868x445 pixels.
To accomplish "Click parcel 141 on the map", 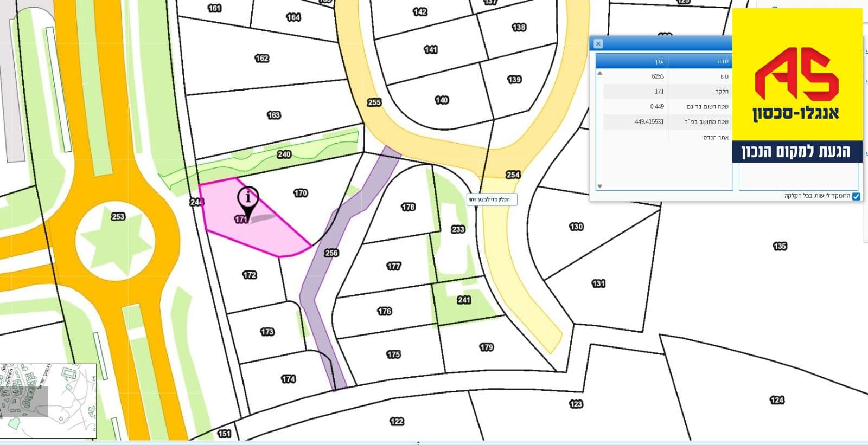I will 430,50.
